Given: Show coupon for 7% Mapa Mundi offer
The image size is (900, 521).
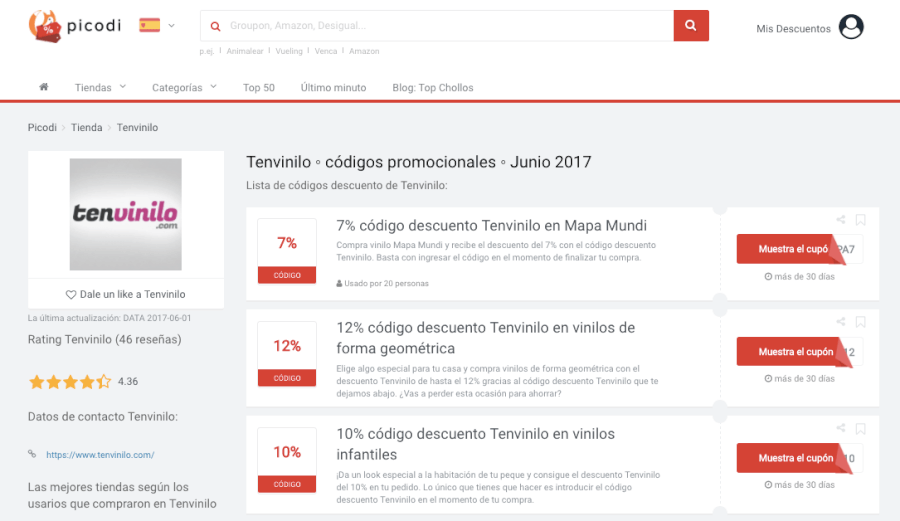Looking at the screenshot, I should (792, 249).
